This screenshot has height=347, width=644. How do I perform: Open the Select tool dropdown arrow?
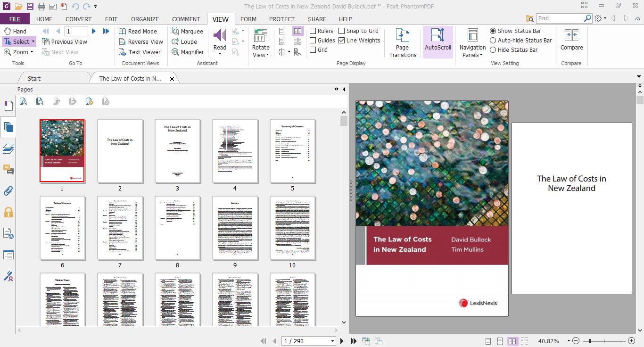click(33, 41)
